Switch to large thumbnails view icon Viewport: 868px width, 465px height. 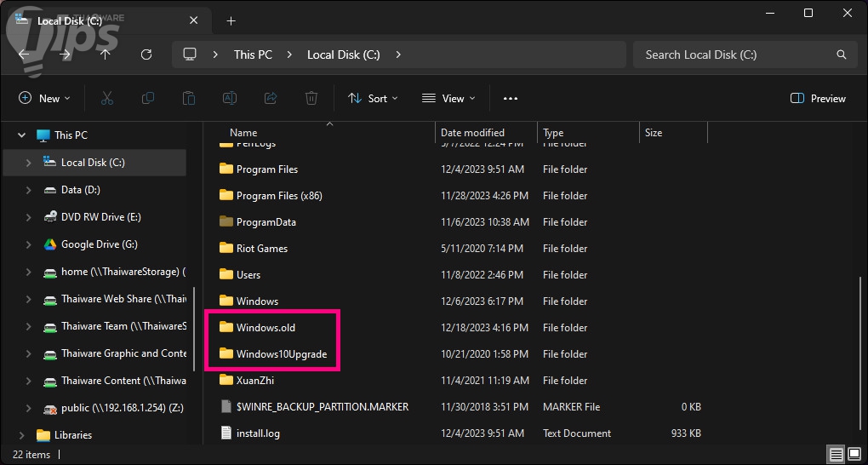tap(854, 455)
